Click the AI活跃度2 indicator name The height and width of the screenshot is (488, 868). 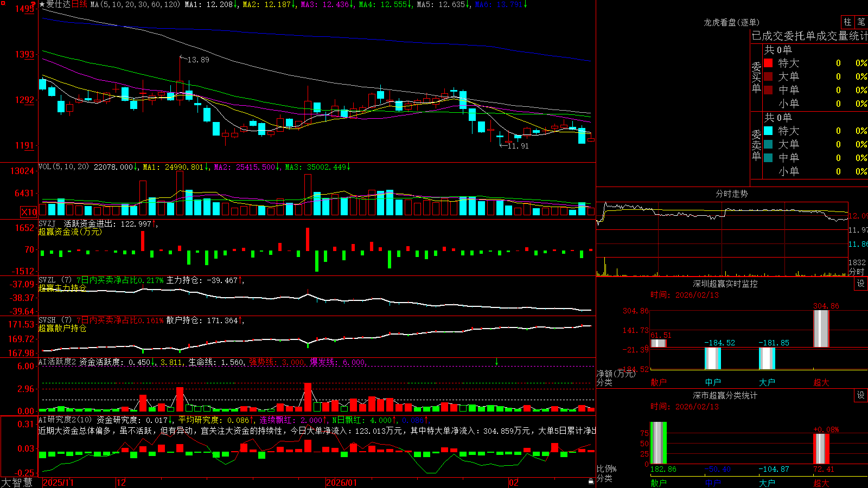click(57, 362)
